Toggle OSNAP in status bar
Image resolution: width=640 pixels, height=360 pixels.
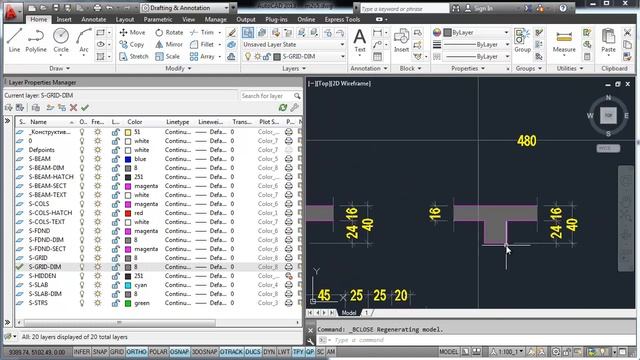tap(179, 352)
